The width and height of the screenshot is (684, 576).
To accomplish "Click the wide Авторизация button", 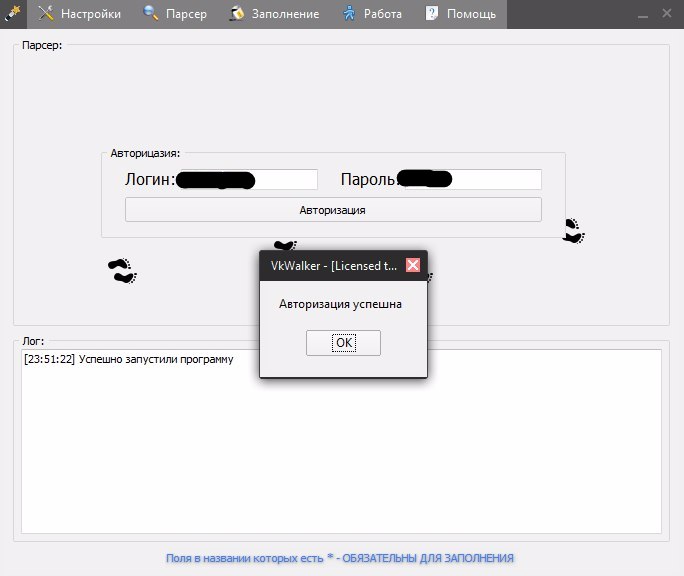I will 332,210.
